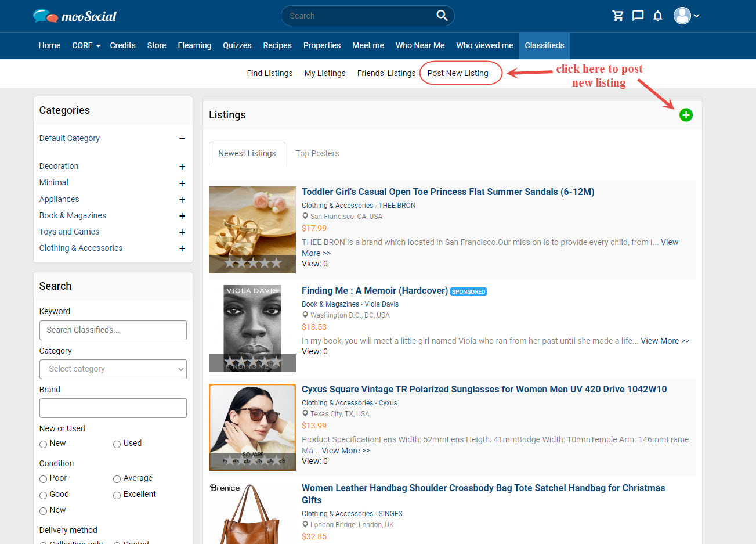
Task: Open the Select category dropdown
Action: (x=113, y=369)
